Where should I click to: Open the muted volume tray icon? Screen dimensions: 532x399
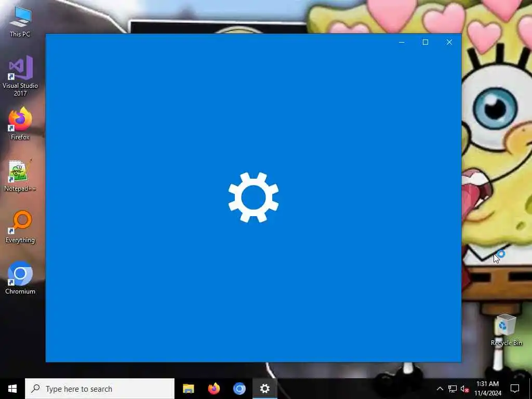point(464,389)
